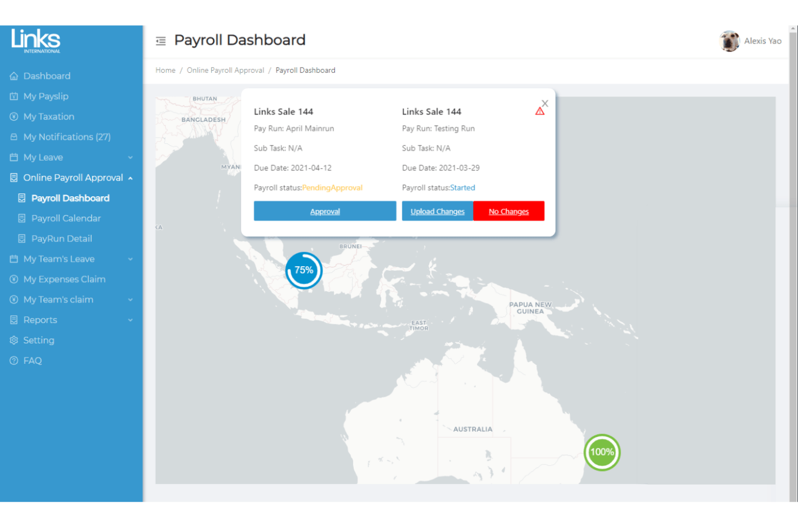798x532 pixels.
Task: Select the 100% progress map marker
Action: coord(602,452)
